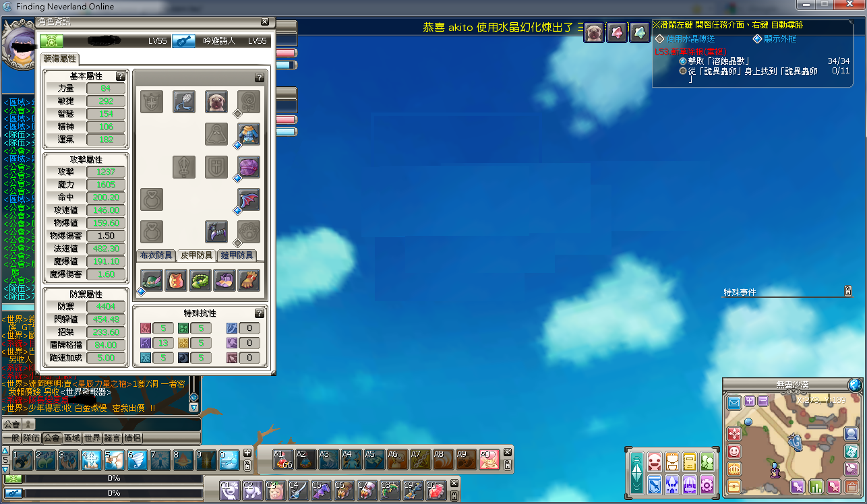Open the yellow quest notebook icon
The width and height of the screenshot is (867, 504).
pos(690,462)
